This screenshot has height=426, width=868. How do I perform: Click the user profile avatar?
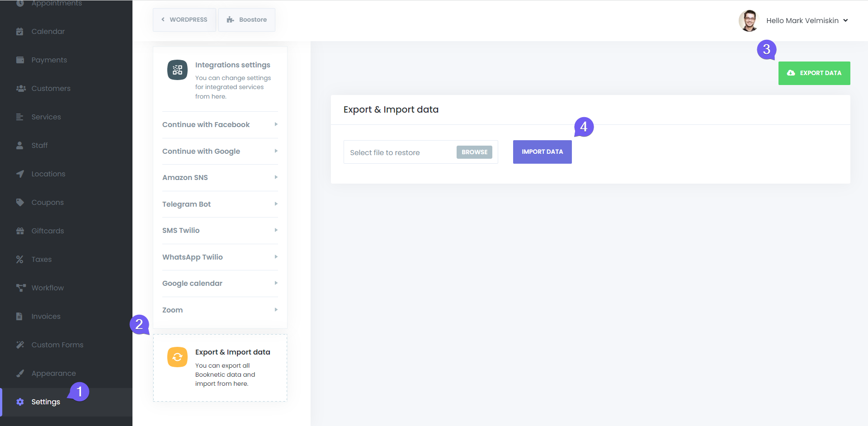coord(749,20)
